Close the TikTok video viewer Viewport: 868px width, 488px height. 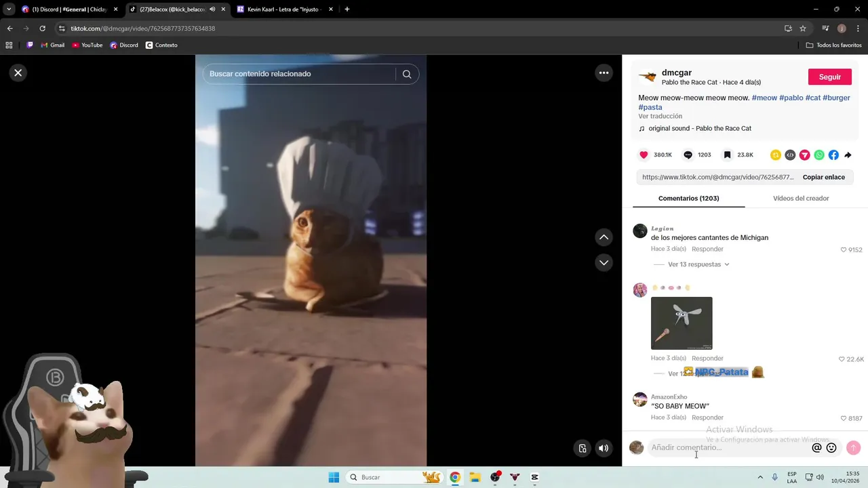18,73
